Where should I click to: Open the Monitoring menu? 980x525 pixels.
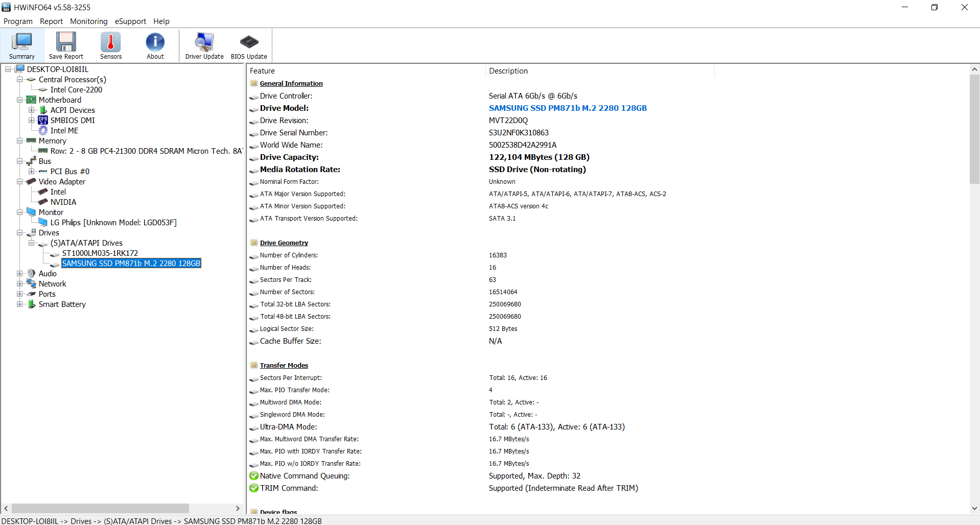tap(89, 21)
